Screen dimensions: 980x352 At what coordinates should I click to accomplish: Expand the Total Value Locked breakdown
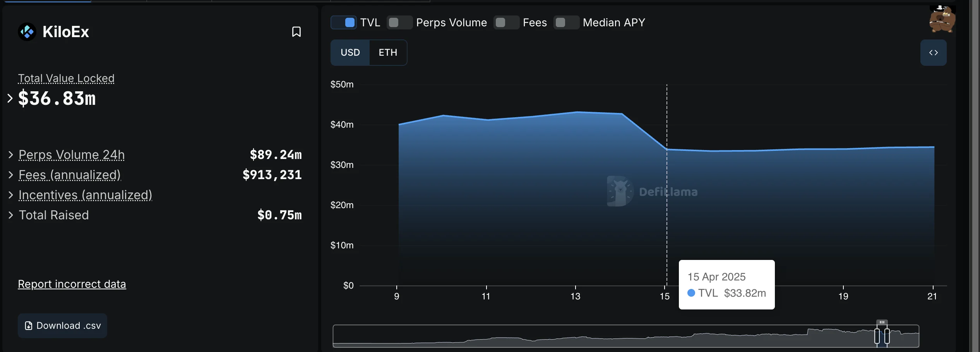click(x=10, y=98)
